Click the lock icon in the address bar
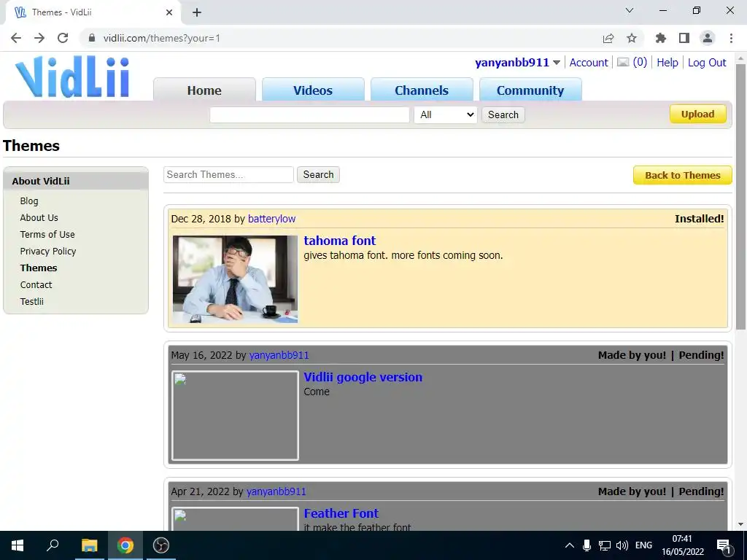 [x=92, y=38]
